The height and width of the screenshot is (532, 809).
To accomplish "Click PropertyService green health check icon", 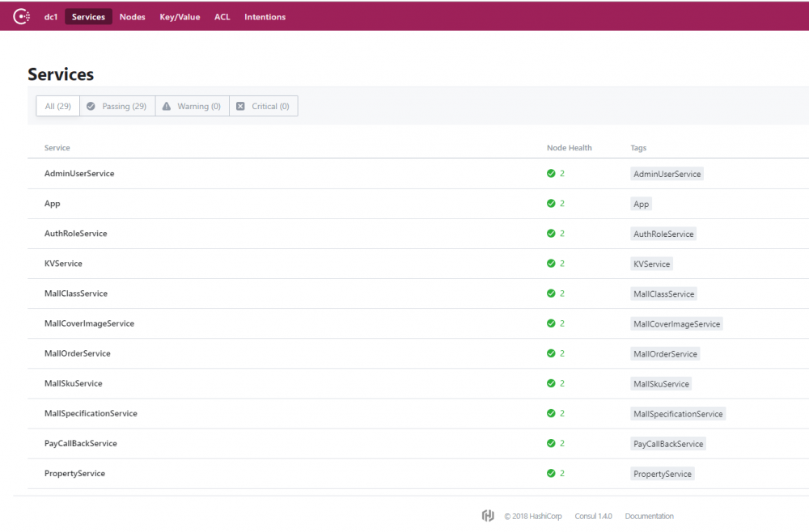I will pos(551,473).
